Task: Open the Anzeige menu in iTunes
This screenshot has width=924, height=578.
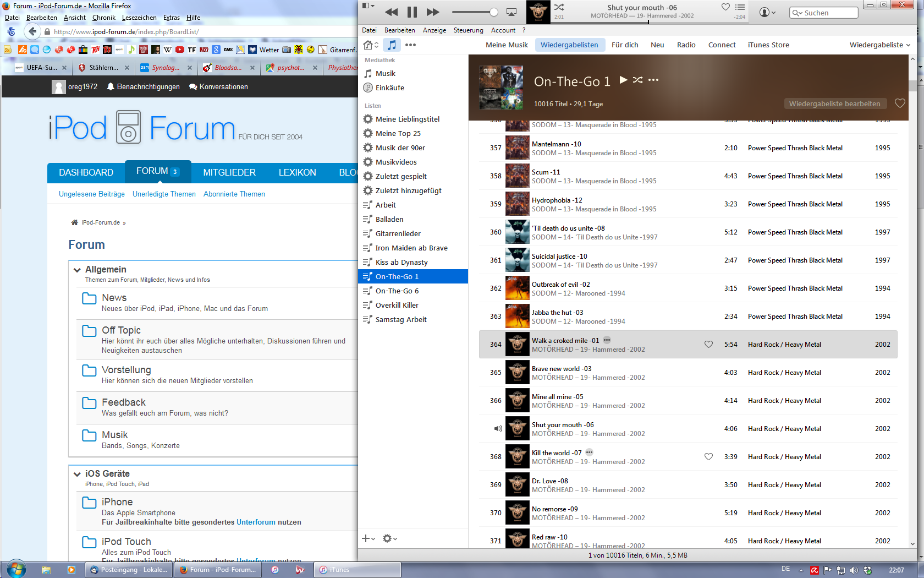Action: pyautogui.click(x=435, y=30)
